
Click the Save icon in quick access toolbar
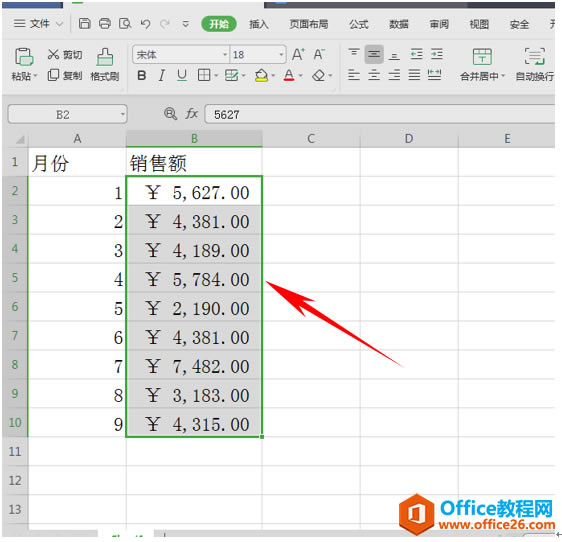coord(84,24)
